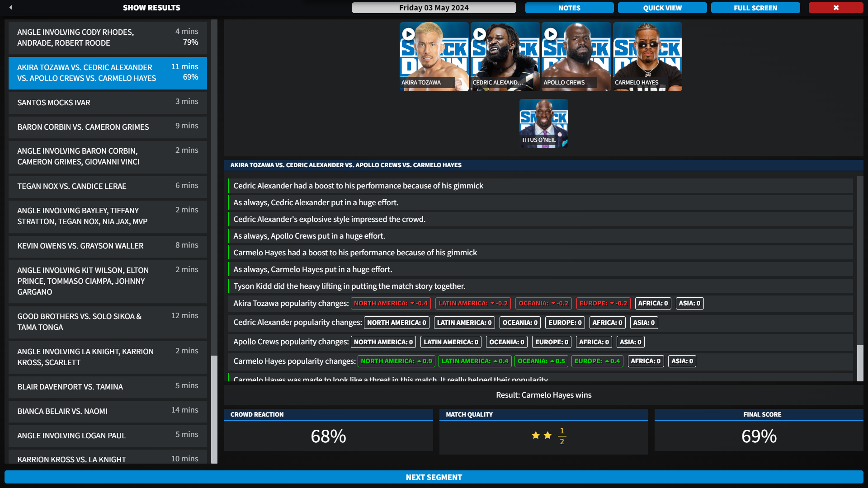Switch to Full Screen mode
The height and width of the screenshot is (488, 868).
(x=755, y=8)
